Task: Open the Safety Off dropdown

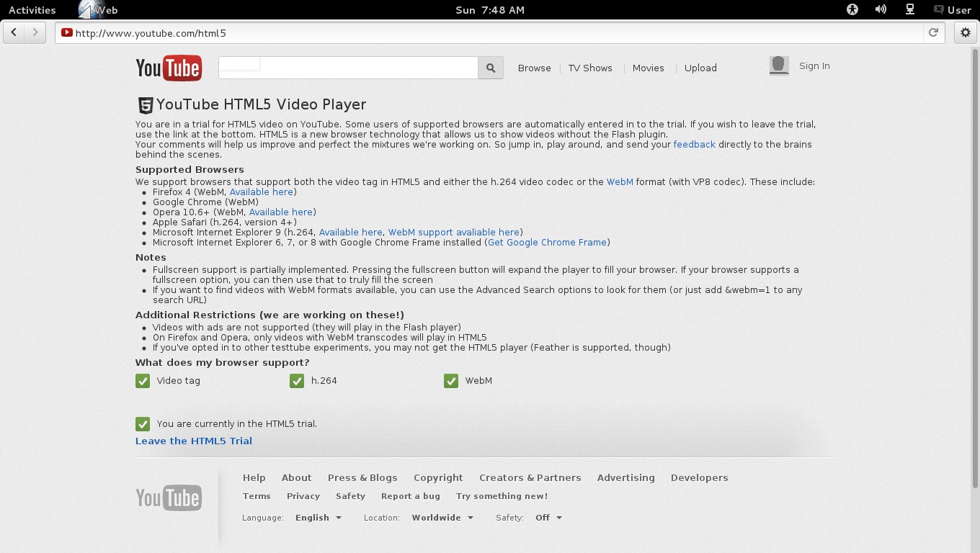Action: (548, 518)
